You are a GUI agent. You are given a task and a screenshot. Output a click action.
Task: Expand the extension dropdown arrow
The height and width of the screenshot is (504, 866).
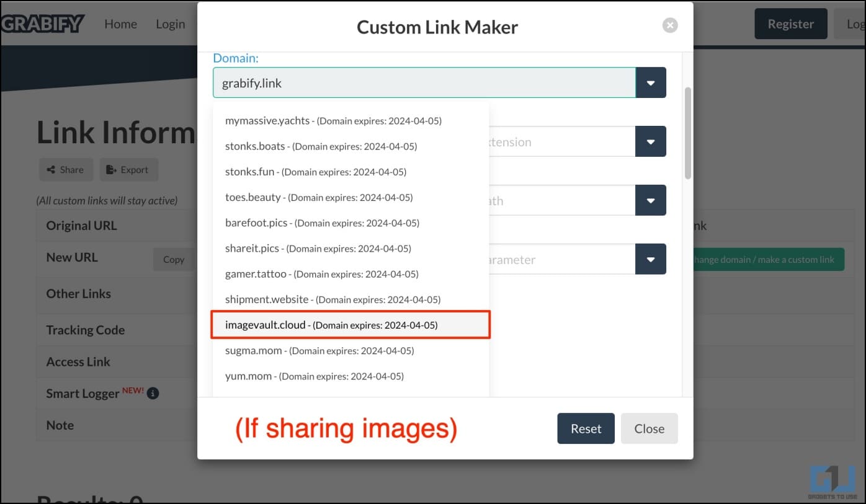(651, 141)
